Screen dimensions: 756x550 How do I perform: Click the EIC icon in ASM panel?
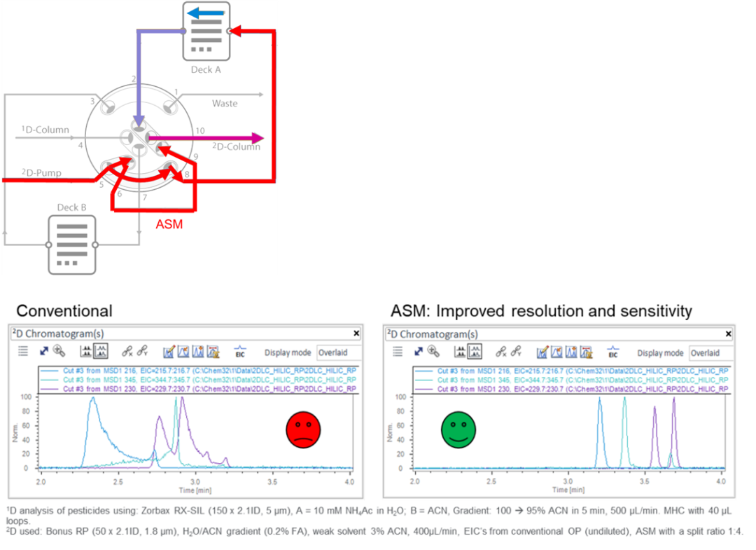612,352
